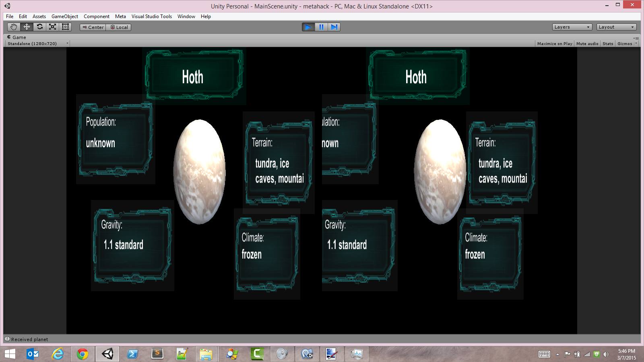The height and width of the screenshot is (362, 644).
Task: Show hidden system tray icons
Action: [557, 354]
